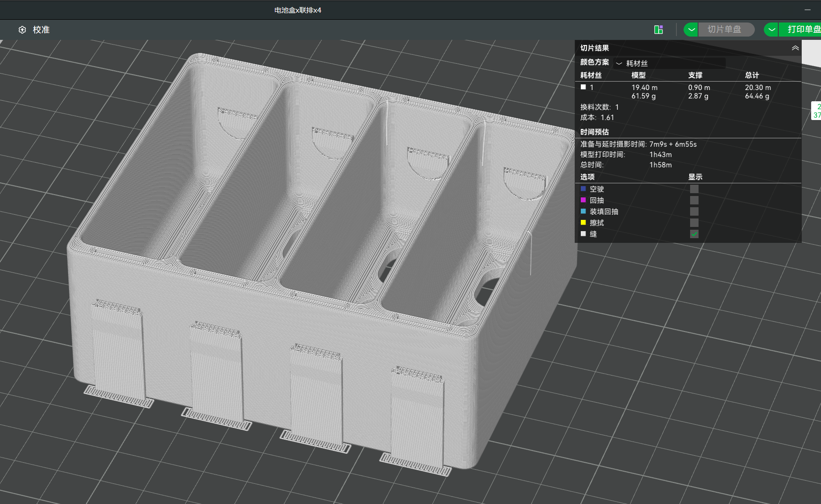Expand the 切片单盘 slice dropdown arrow
Screen dimensions: 821x504
pyautogui.click(x=691, y=30)
